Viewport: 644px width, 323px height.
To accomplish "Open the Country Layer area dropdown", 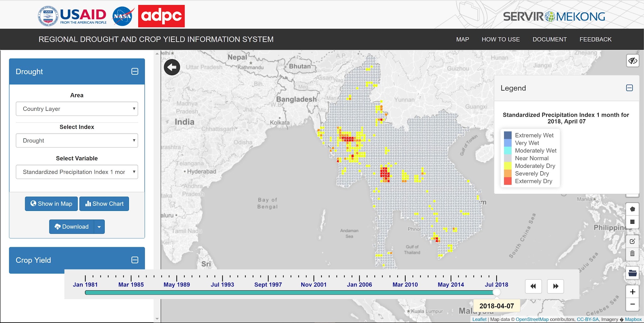I will click(x=77, y=109).
